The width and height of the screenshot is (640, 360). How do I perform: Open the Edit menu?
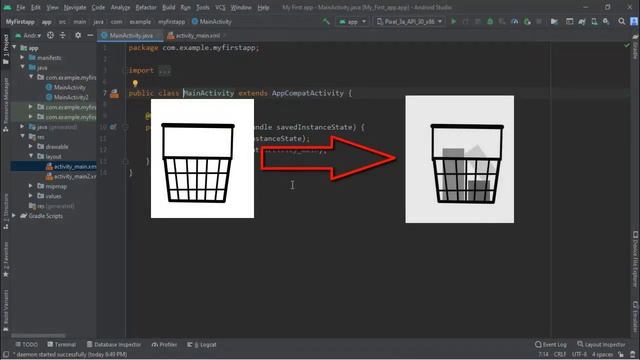tap(36, 7)
